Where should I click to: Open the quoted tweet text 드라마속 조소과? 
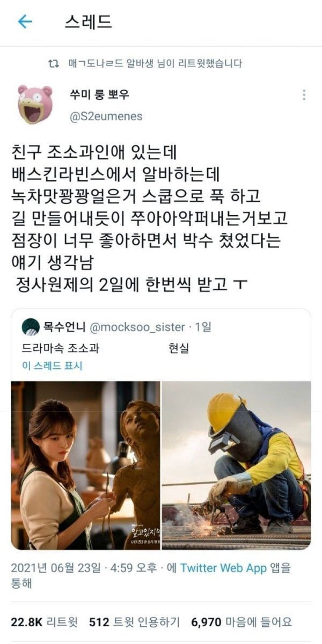(x=61, y=348)
